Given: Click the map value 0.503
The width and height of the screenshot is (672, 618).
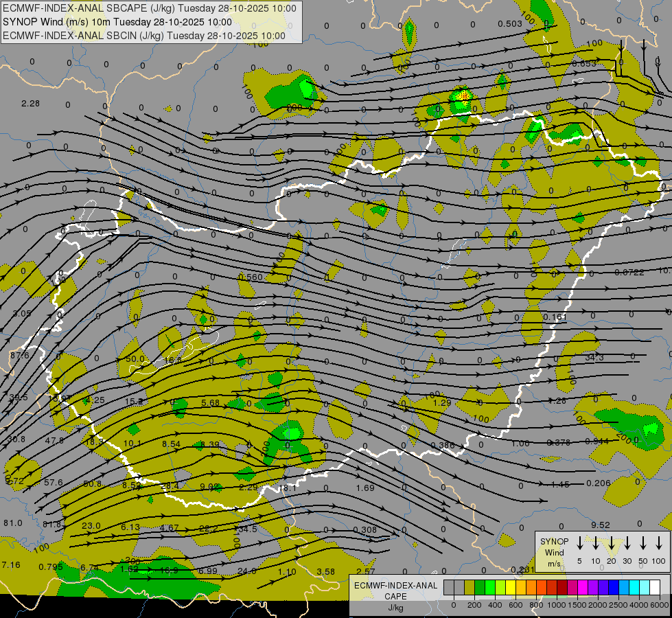Looking at the screenshot, I should (510, 23).
